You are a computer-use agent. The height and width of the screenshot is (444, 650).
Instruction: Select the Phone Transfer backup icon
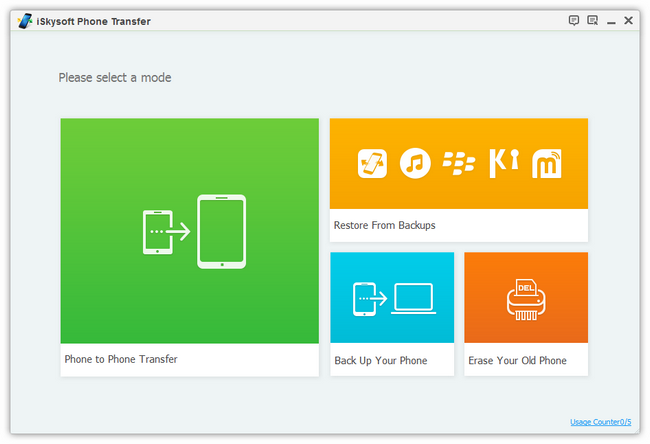(372, 163)
